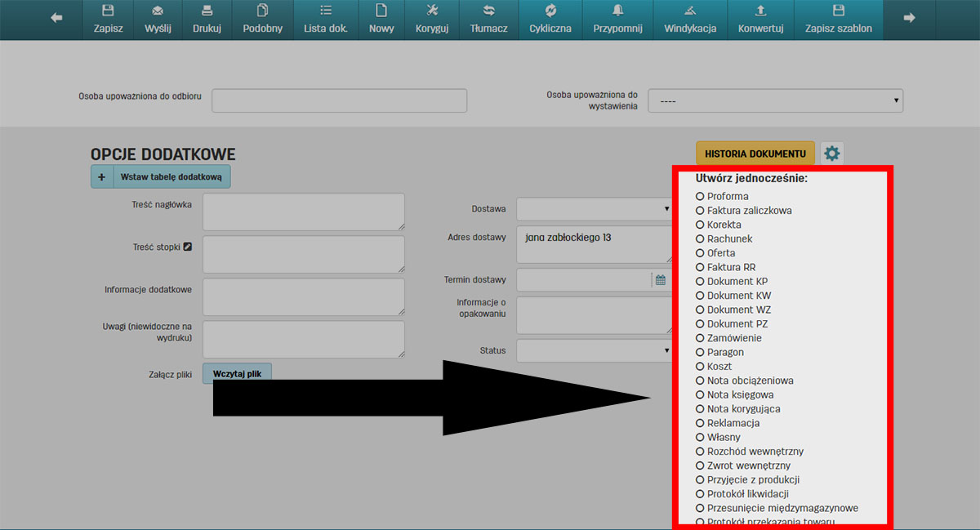980x530 pixels.
Task: Click the Treść nagłówka text field
Action: coord(303,212)
